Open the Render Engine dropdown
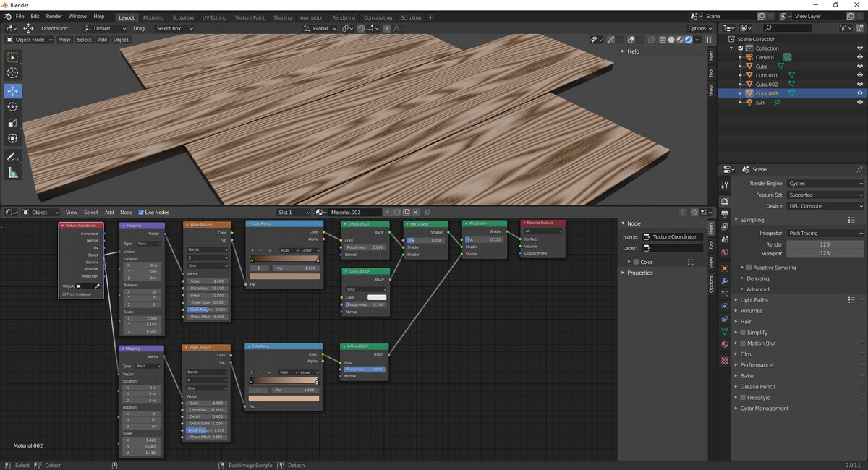Screen dimensions: 868x470 coord(825,183)
